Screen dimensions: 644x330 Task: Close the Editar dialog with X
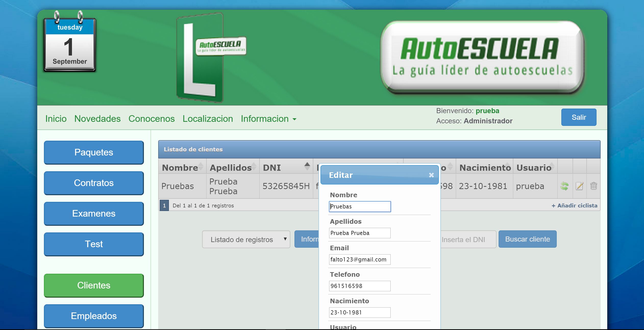click(431, 175)
